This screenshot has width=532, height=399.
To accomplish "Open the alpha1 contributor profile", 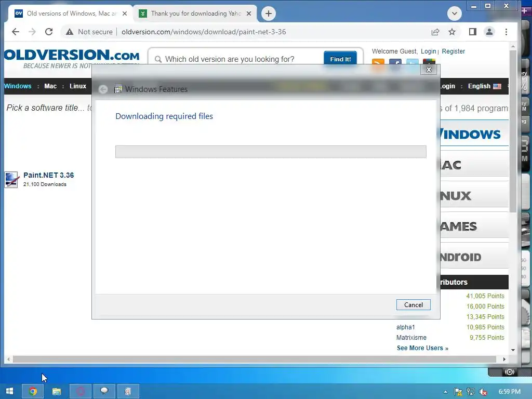I will click(405, 327).
